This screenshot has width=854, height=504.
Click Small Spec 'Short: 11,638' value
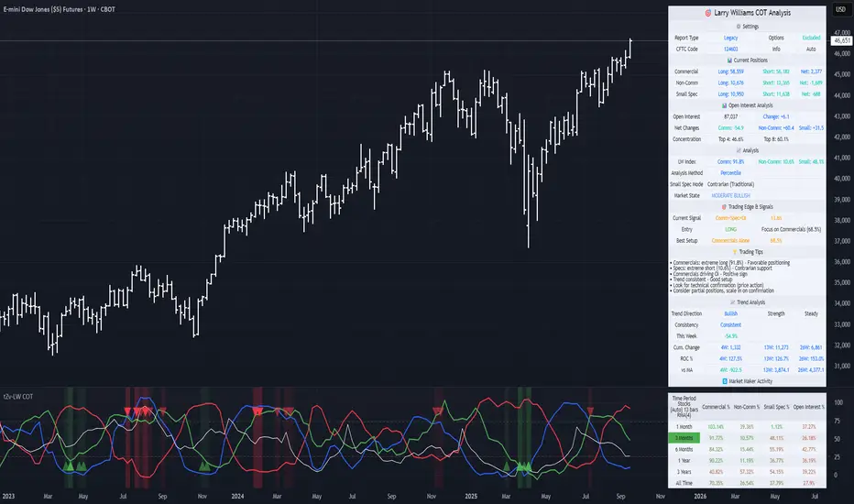775,94
